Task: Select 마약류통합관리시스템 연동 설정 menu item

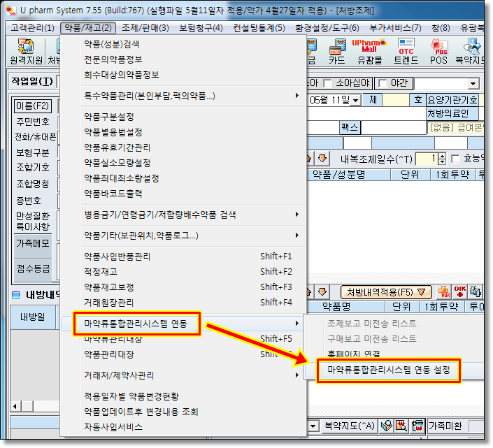Action: point(389,369)
